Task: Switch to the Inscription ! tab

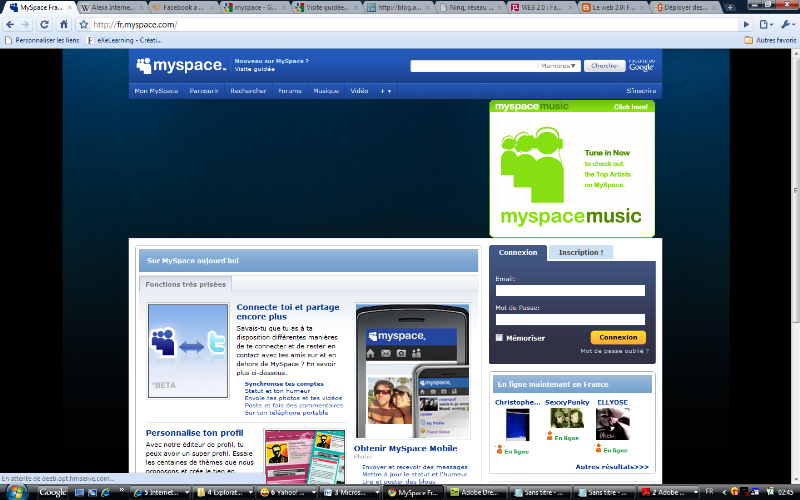Action: [x=580, y=253]
